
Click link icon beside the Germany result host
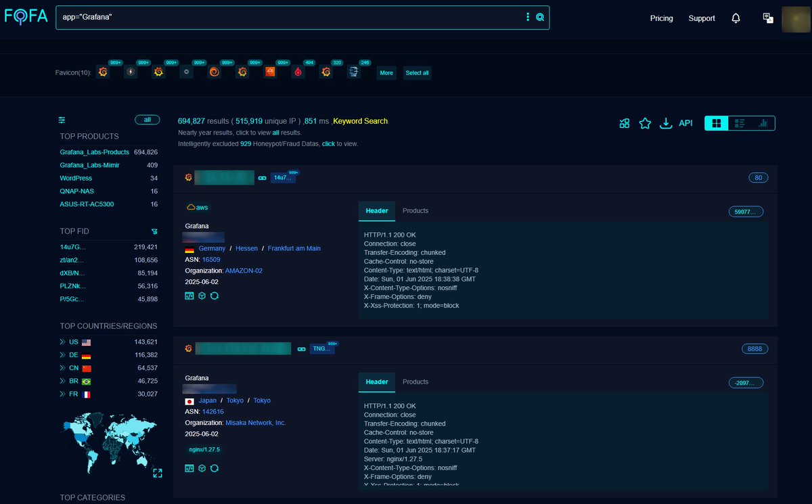(262, 178)
